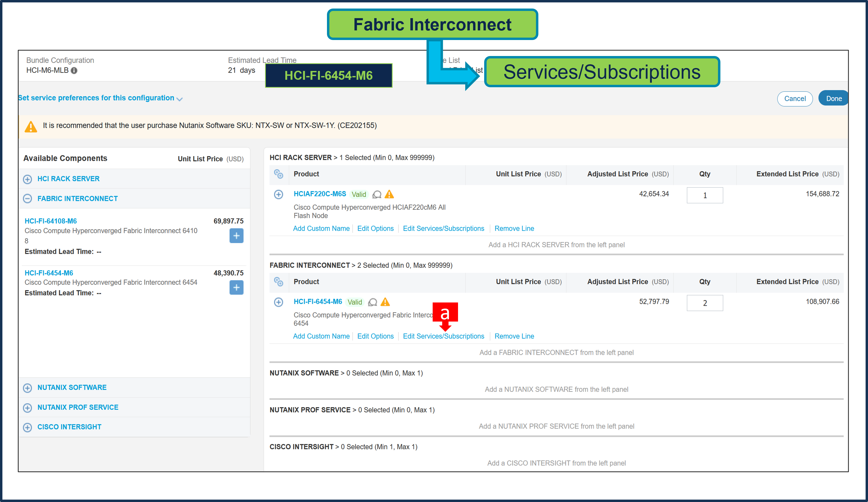
Task: Open service preferences dropdown for this configuration
Action: pos(100,98)
